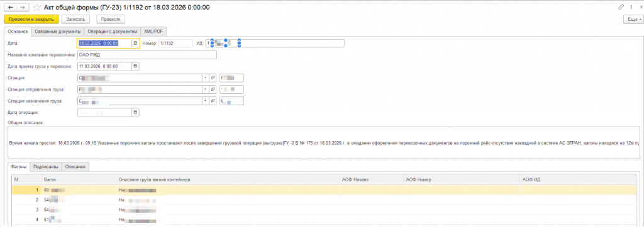Open the XML/PDF tab

pyautogui.click(x=153, y=31)
